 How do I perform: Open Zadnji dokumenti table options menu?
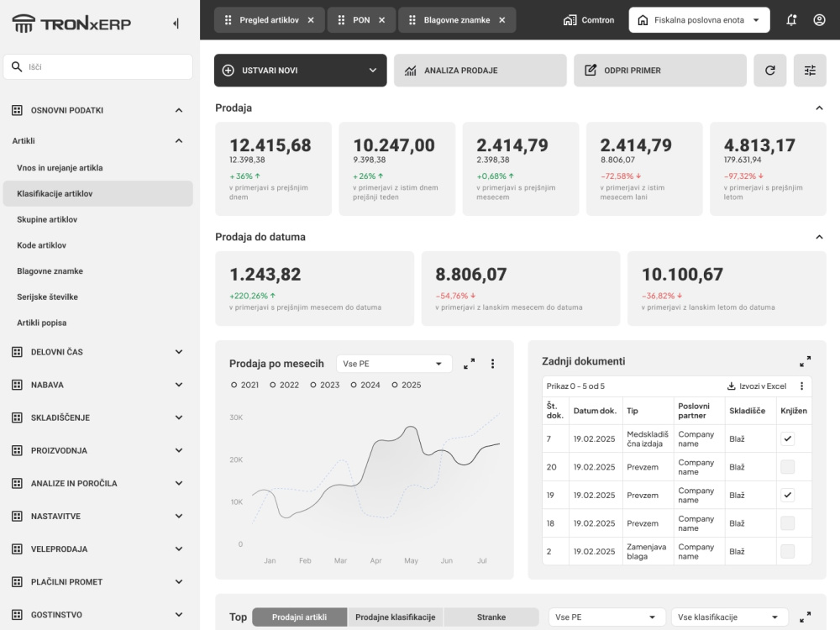[801, 386]
